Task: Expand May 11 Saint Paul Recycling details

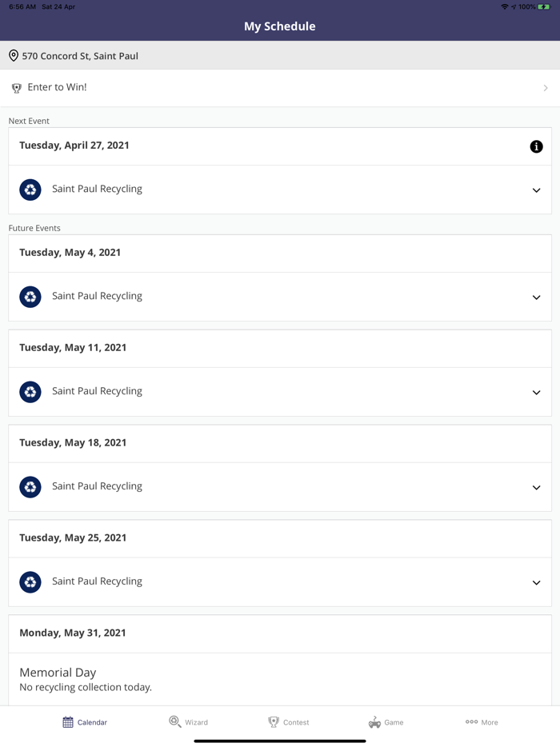Action: click(536, 393)
